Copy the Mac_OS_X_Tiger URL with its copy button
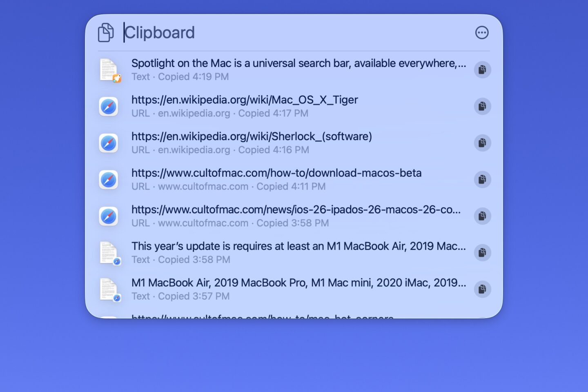Viewport: 588px width, 392px height. point(482,107)
